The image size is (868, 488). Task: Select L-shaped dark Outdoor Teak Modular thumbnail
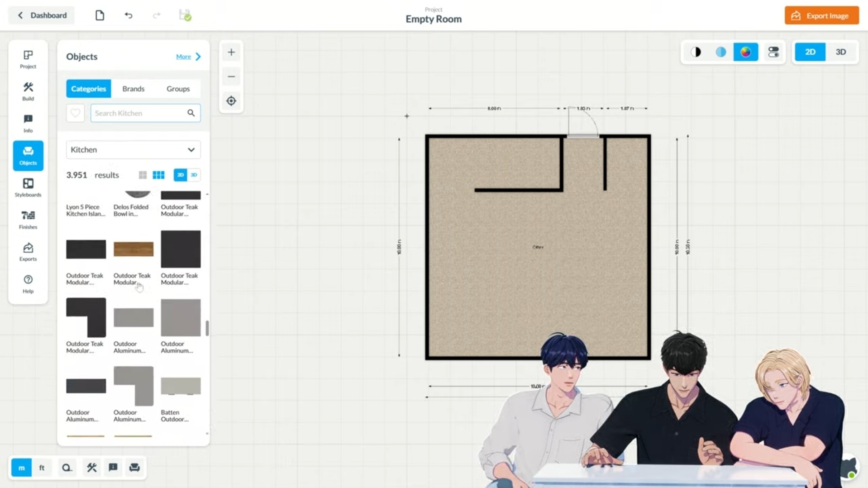86,317
